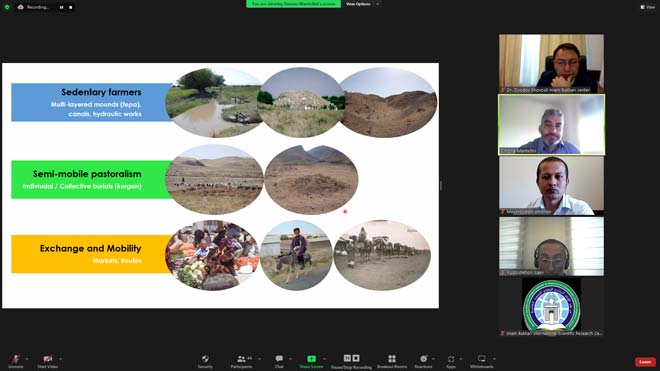Click the grazing herd landscape photo
The height and width of the screenshot is (371, 660).
point(215,180)
